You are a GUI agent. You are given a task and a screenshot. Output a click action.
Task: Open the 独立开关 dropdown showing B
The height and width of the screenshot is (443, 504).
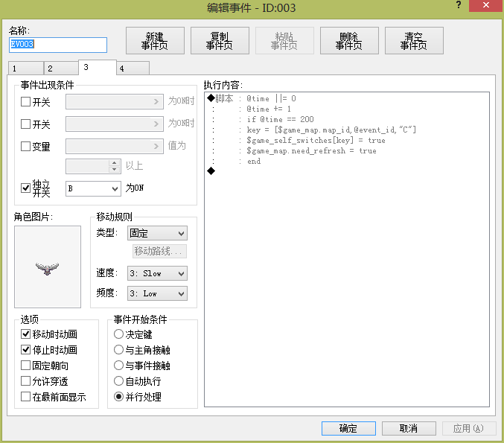pyautogui.click(x=93, y=188)
